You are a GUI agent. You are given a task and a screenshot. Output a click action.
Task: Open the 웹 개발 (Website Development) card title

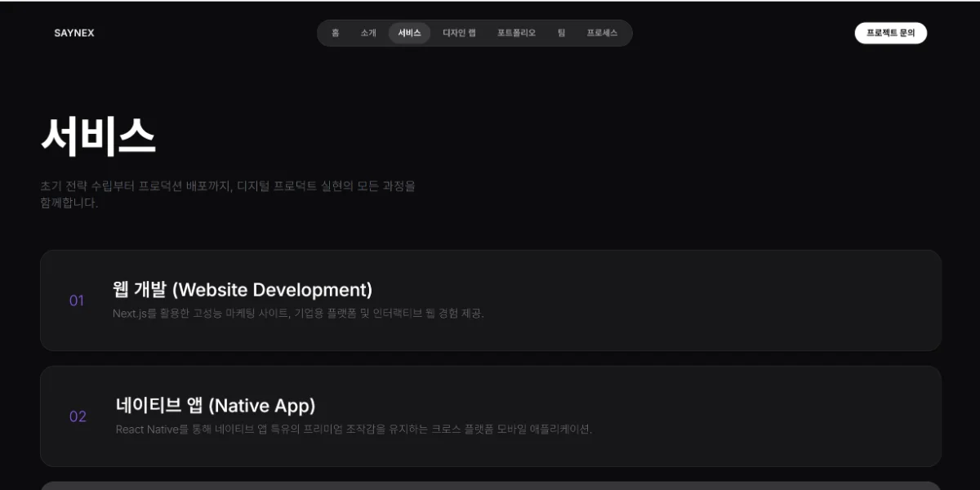243,290
